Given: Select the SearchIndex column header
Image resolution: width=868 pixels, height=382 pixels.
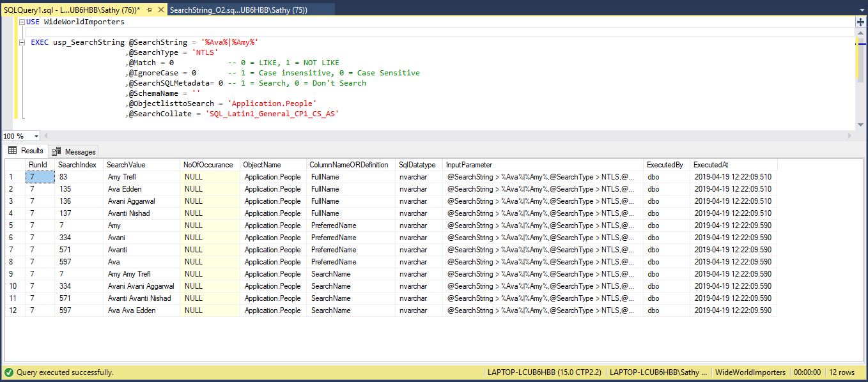Looking at the screenshot, I should point(79,165).
